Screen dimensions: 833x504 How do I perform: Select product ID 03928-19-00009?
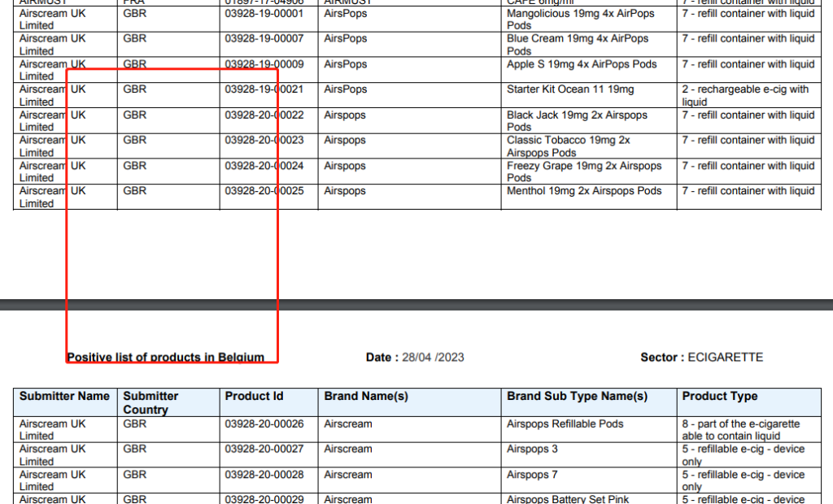(264, 64)
